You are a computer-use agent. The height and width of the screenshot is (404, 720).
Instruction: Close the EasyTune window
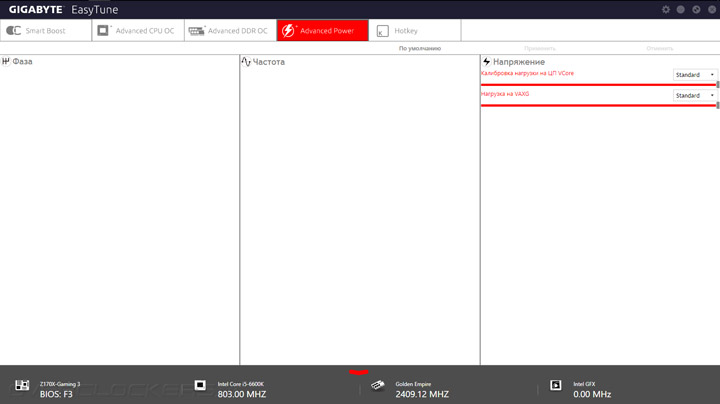pos(712,9)
